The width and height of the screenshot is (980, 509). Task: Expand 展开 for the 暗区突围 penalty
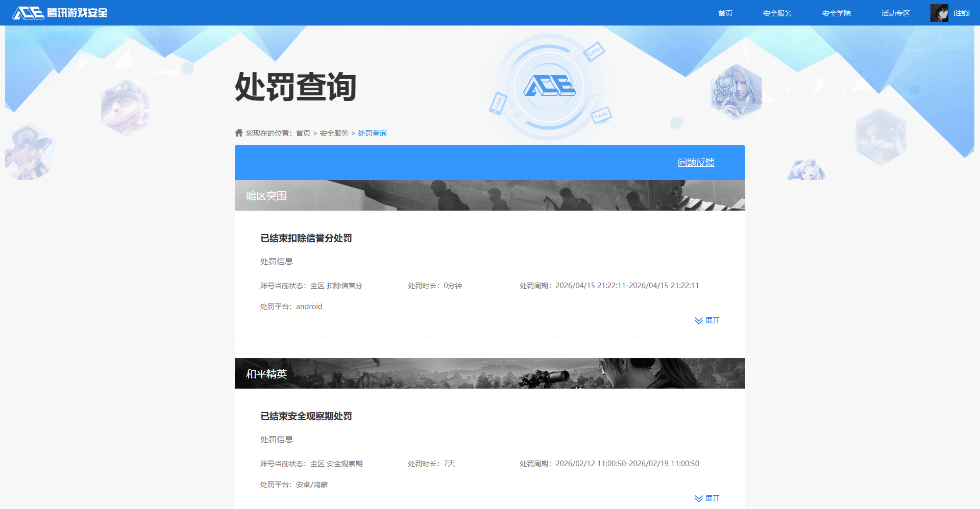tap(707, 320)
